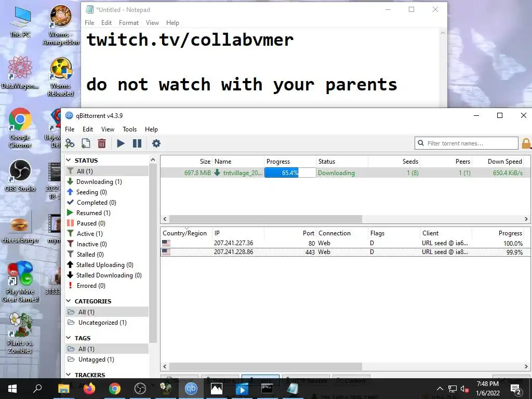Viewport: 532px width, 399px height.
Task: Filter by Errored (0) status
Action: (x=107, y=286)
